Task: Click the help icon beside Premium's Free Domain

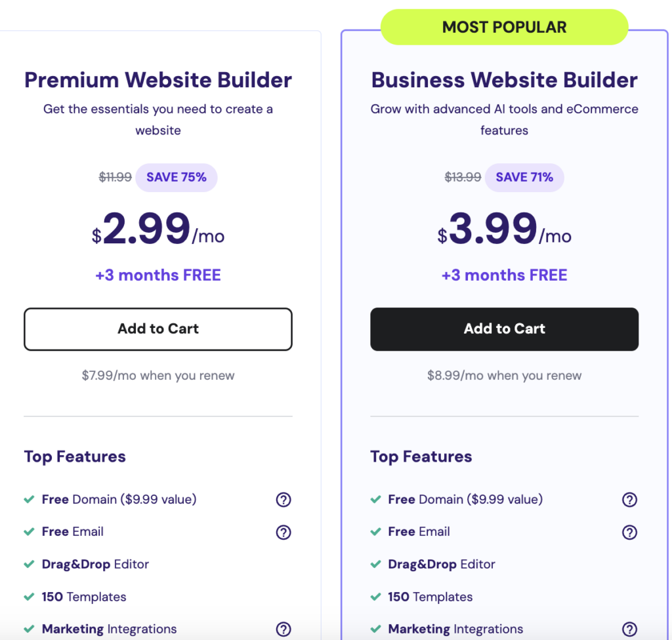Action: click(283, 500)
